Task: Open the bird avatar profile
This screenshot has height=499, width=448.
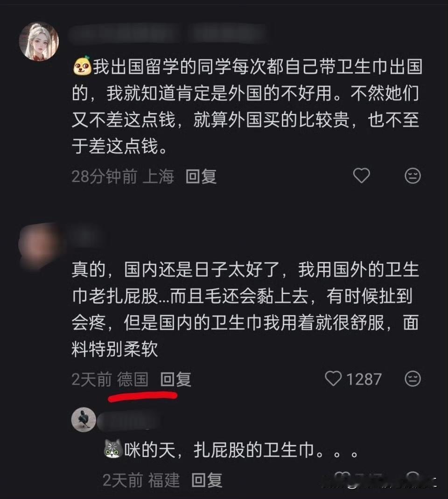Action: point(84,420)
